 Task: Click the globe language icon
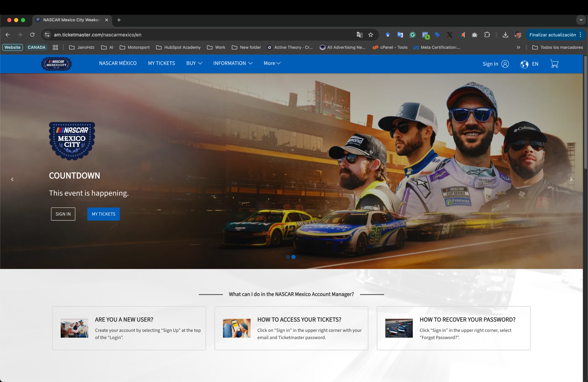[524, 64]
